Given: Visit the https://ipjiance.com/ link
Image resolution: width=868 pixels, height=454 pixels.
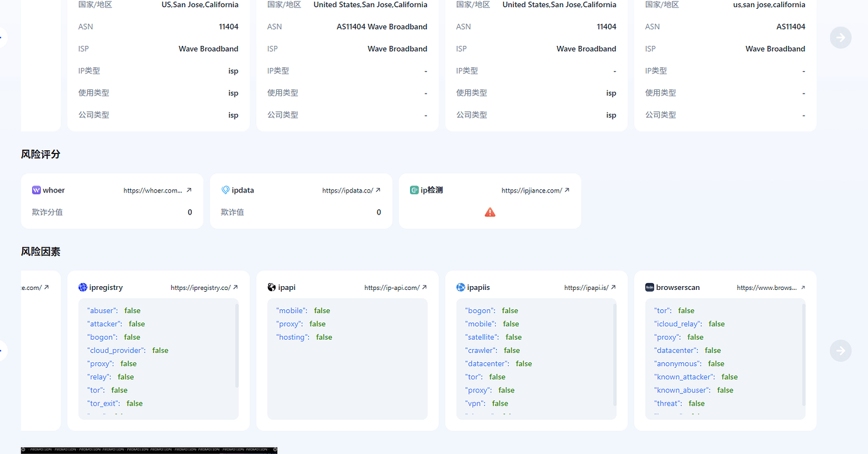Looking at the screenshot, I should click(535, 191).
